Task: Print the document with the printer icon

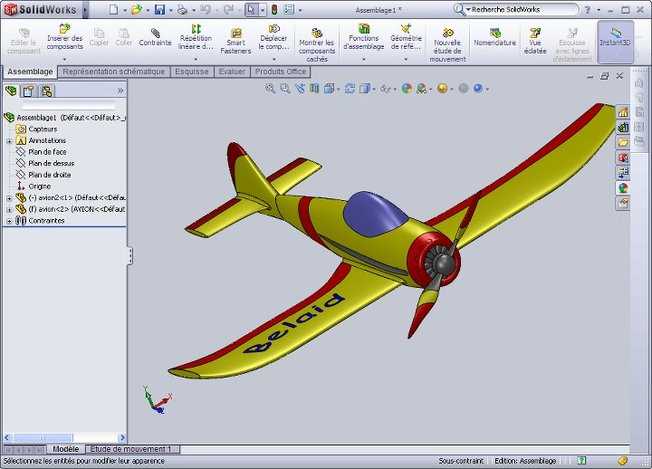Action: tap(182, 10)
